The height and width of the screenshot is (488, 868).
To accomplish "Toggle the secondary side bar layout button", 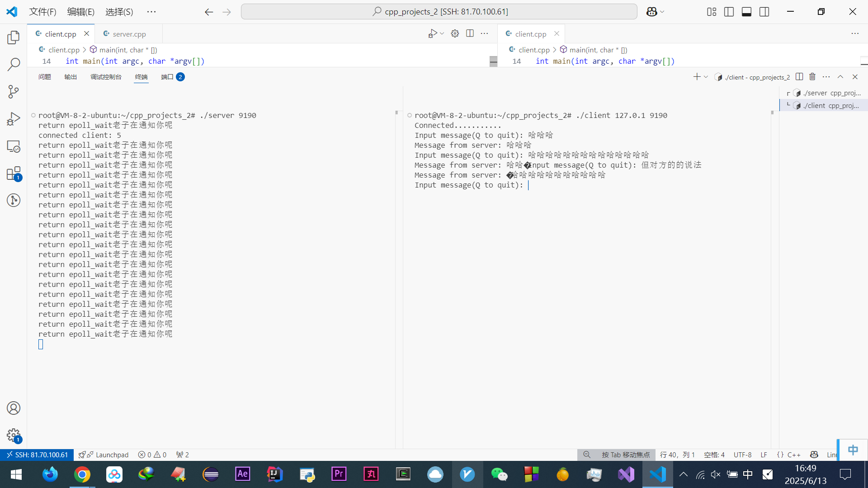I will coord(764,12).
